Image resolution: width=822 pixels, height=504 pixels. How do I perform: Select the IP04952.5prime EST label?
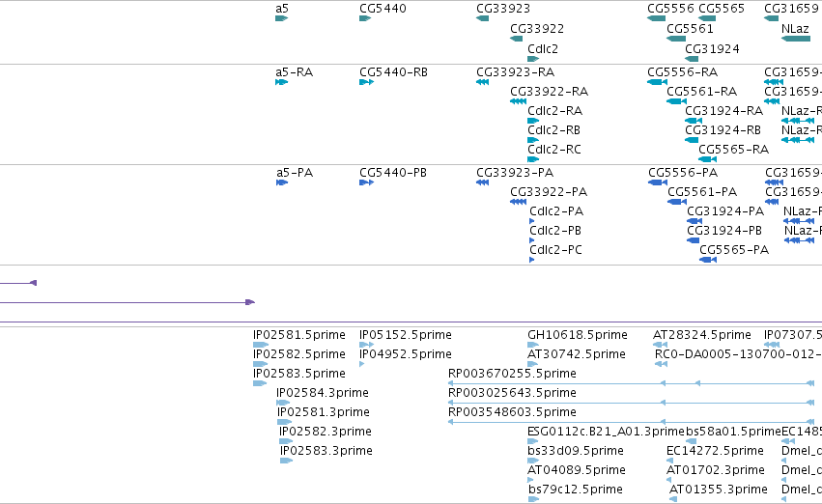[406, 354]
